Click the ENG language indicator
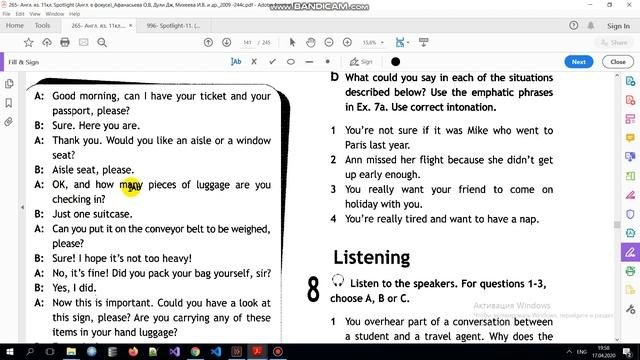 pyautogui.click(x=582, y=351)
